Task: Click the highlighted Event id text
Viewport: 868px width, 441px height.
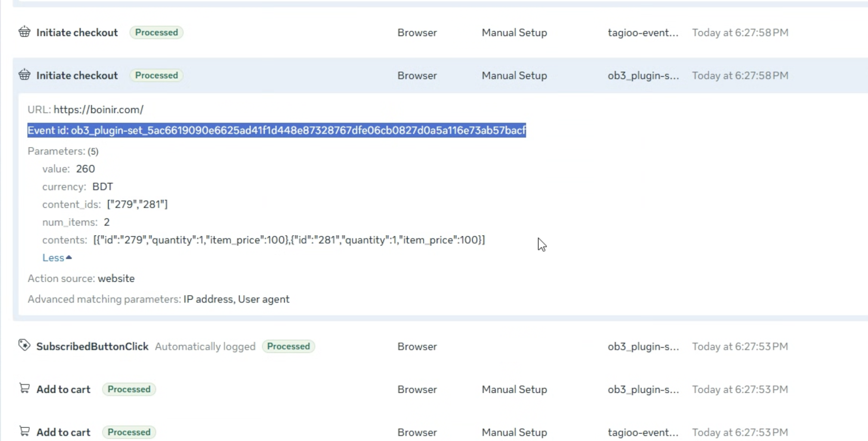Action: [x=276, y=130]
